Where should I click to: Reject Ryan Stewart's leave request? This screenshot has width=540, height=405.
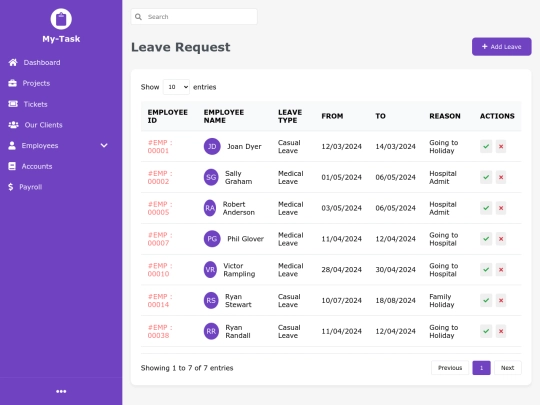(501, 300)
